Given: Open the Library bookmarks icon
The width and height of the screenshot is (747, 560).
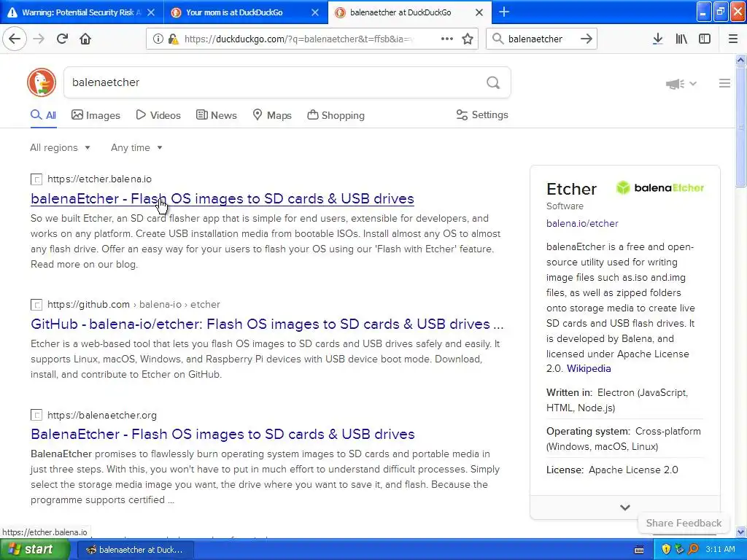Looking at the screenshot, I should point(681,39).
